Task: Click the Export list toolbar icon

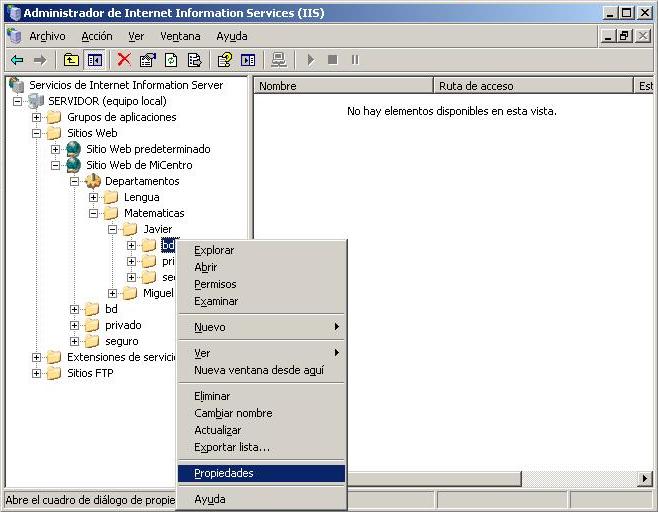Action: coord(194,60)
